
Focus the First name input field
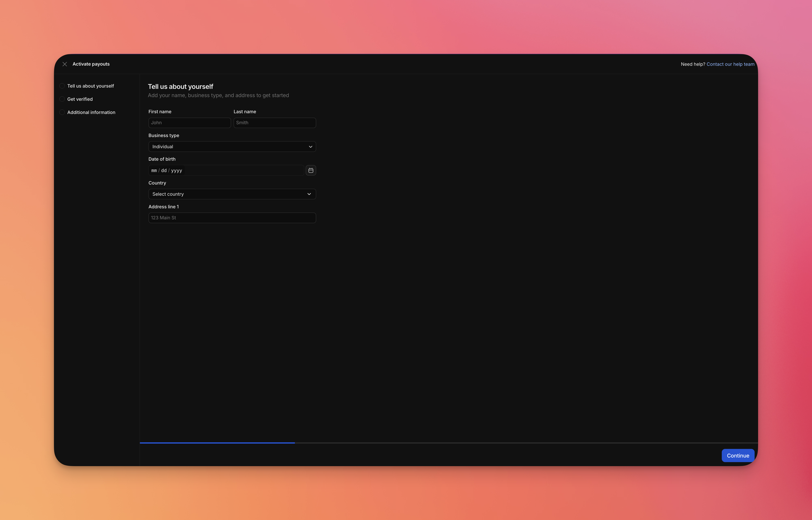pyautogui.click(x=189, y=123)
